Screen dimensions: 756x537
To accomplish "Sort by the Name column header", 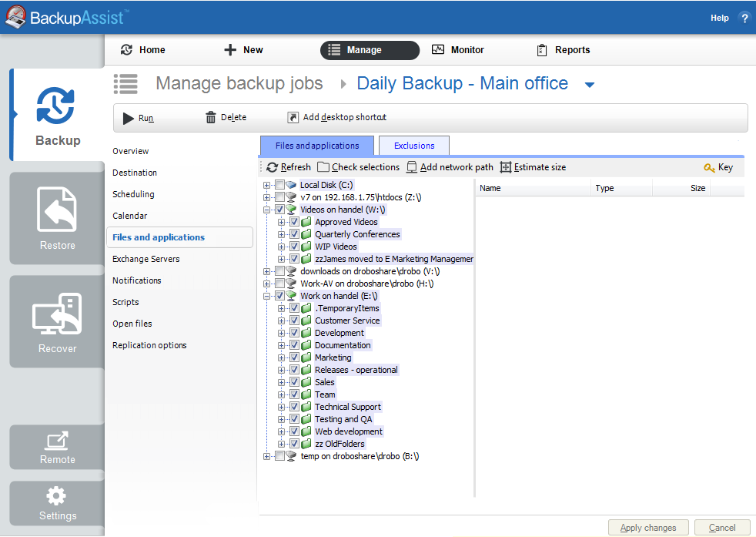I will pyautogui.click(x=534, y=188).
